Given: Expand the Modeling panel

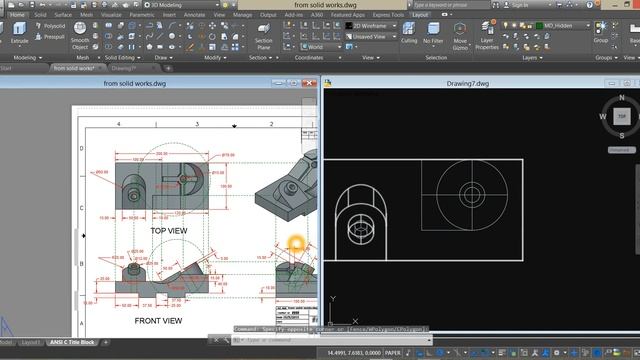Looking at the screenshot, I should tap(27, 58).
